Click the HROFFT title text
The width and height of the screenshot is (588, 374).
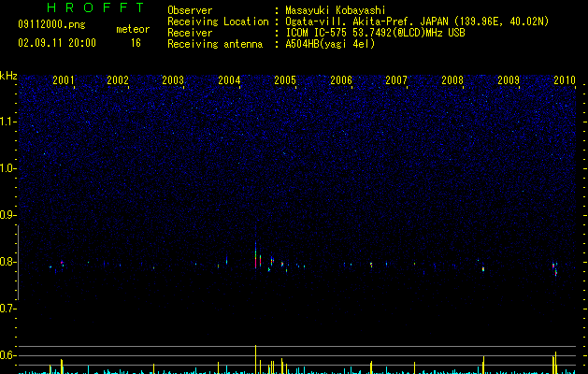96,7
